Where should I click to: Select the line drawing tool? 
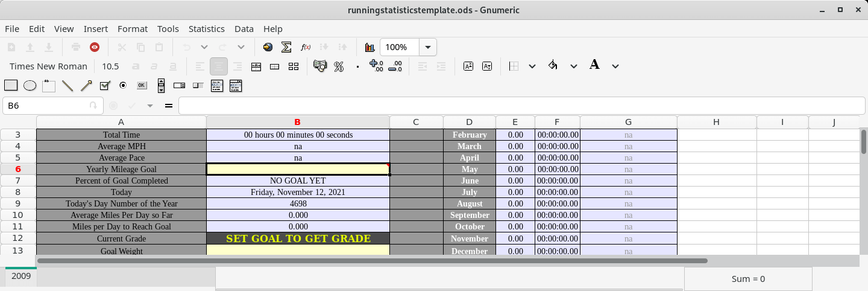pyautogui.click(x=67, y=86)
